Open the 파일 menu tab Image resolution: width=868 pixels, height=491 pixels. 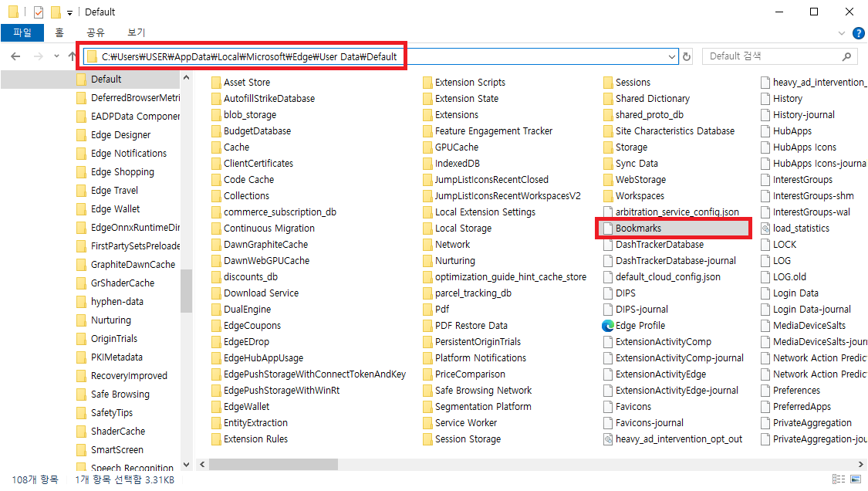22,32
